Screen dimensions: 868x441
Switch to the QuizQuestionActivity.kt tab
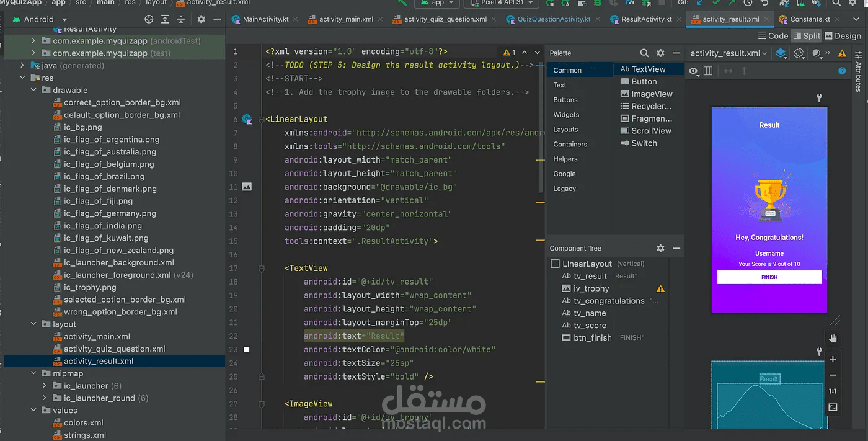pyautogui.click(x=553, y=19)
